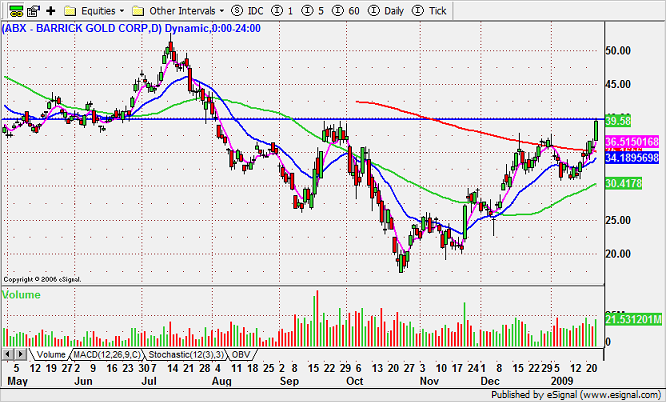Click the ABX Barrick Gold Corp chart title
Viewport: 666px width, 402px height.
[131, 28]
